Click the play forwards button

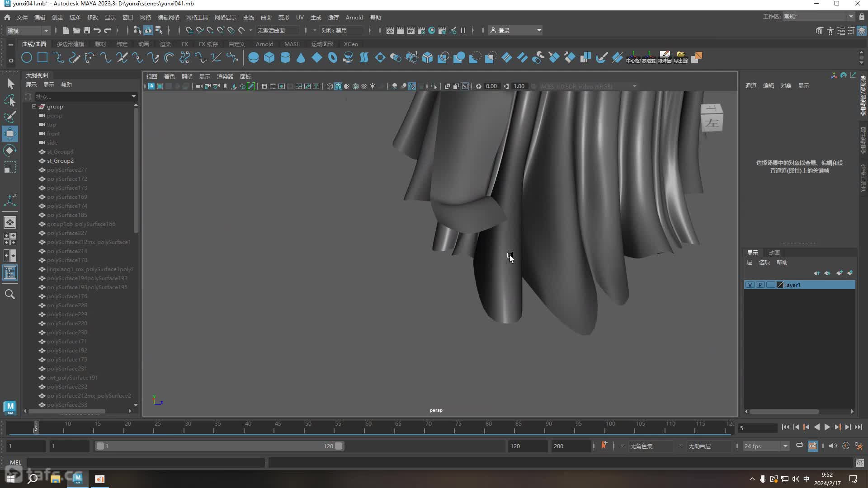[827, 427]
